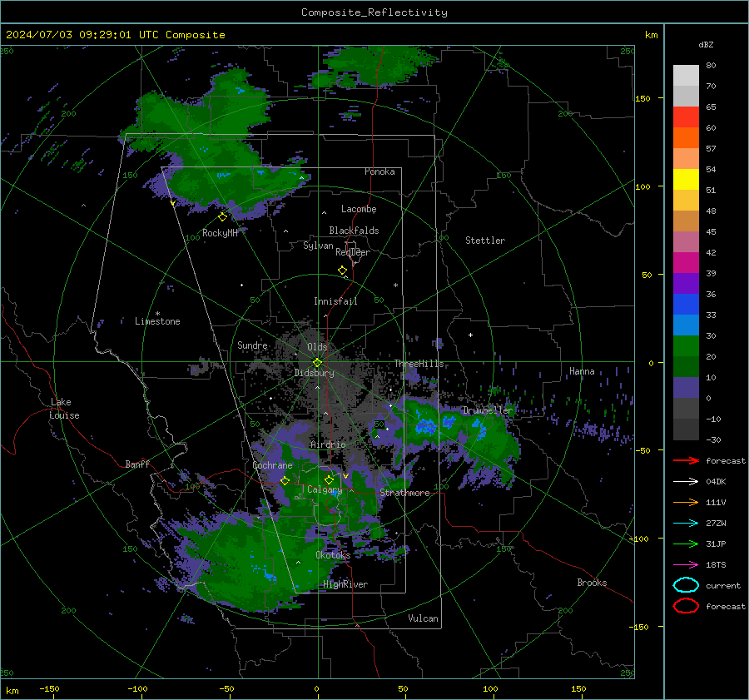Click the Airdrie city label
749x700 pixels.
[x=328, y=444]
